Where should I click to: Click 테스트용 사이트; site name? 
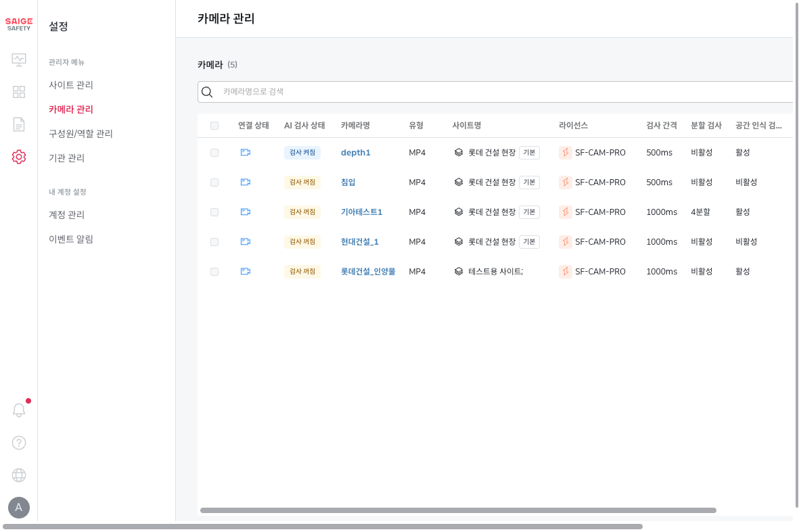click(x=495, y=271)
